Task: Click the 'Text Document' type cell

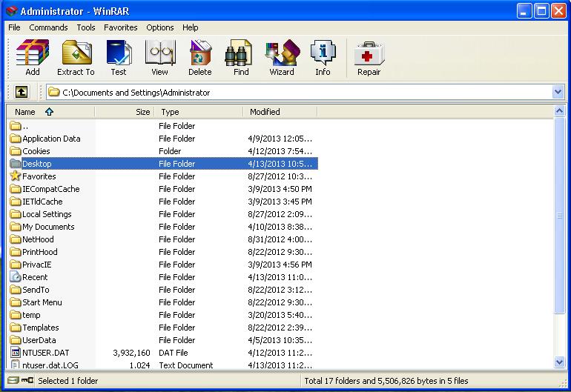Action: [x=185, y=365]
